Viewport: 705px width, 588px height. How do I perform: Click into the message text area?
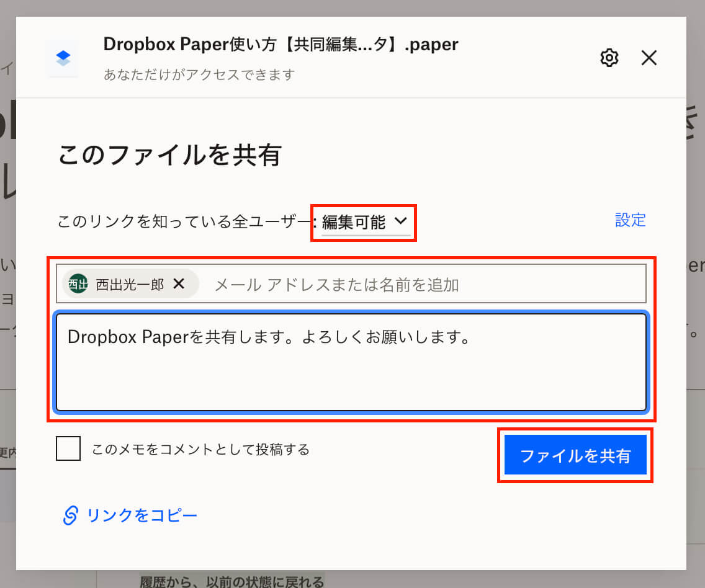coord(351,362)
